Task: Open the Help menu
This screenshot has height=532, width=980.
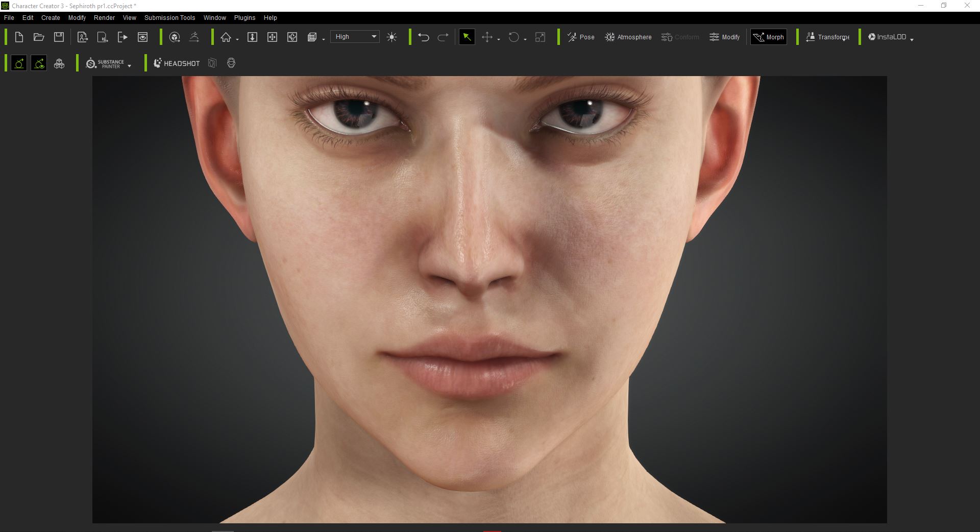Action: coord(271,17)
